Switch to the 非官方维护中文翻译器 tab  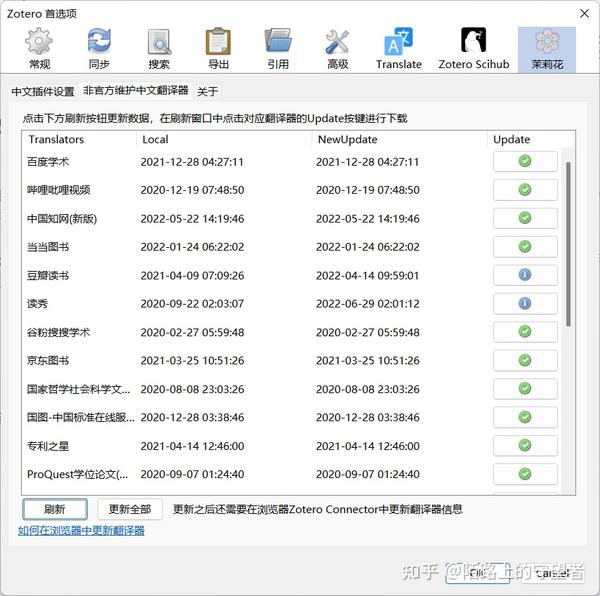click(135, 91)
